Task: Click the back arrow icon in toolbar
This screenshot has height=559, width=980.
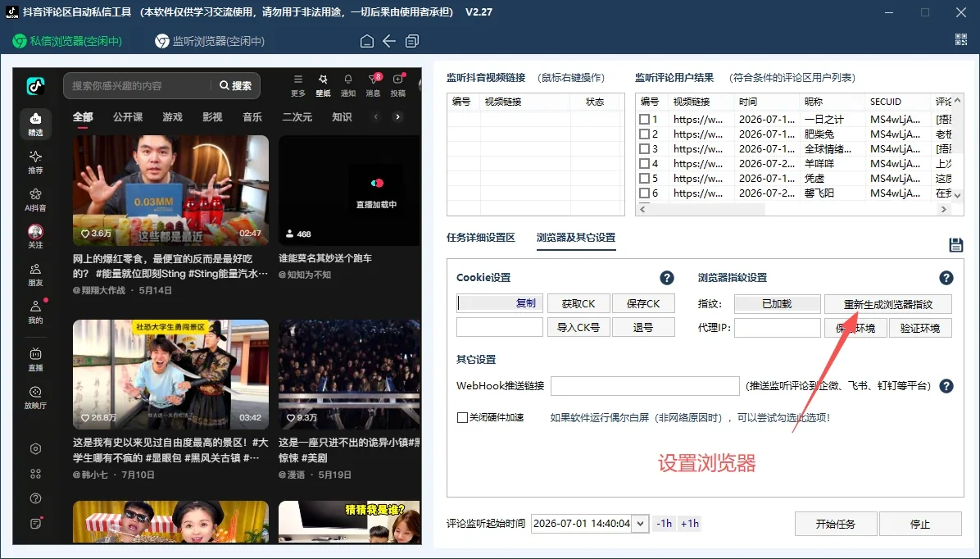Action: pyautogui.click(x=388, y=41)
